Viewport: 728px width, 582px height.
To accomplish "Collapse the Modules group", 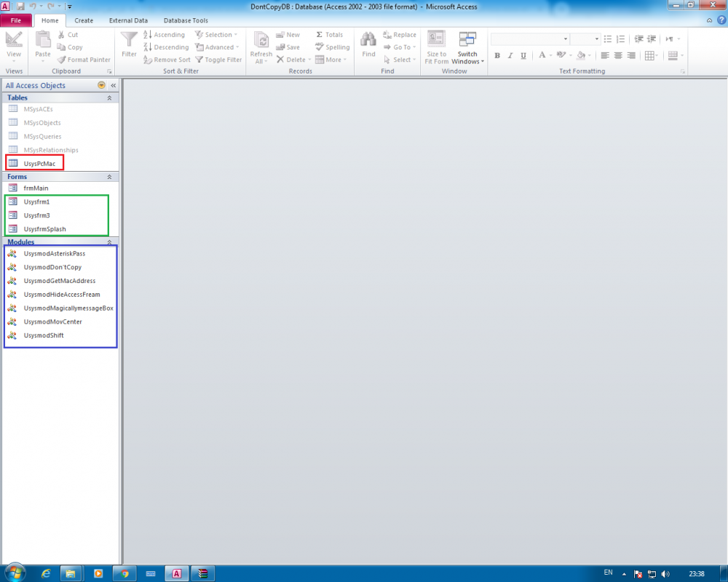I will tap(110, 242).
